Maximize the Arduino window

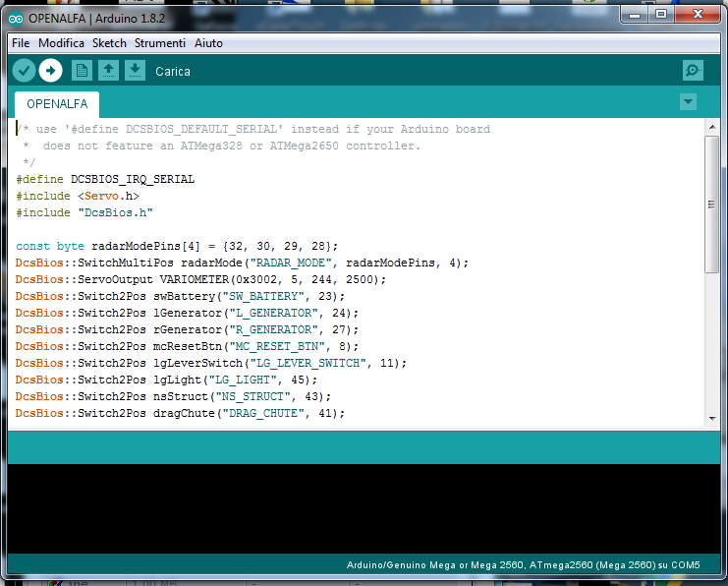coord(661,15)
